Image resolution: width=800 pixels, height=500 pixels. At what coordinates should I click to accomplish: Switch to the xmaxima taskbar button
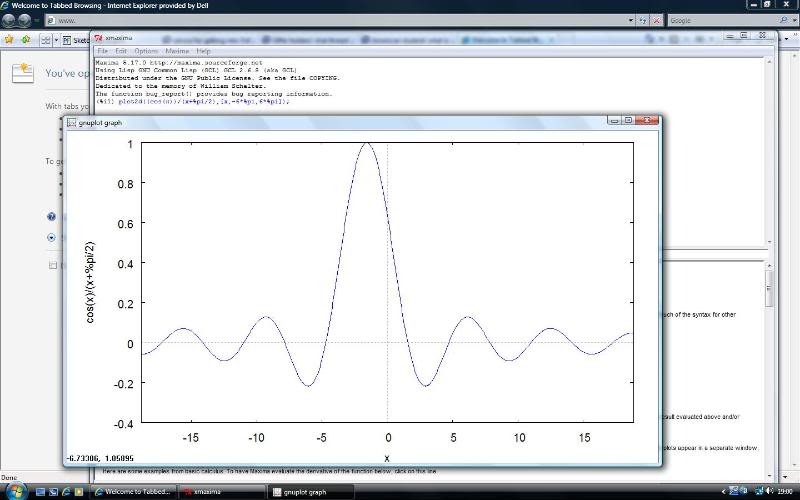pos(222,492)
